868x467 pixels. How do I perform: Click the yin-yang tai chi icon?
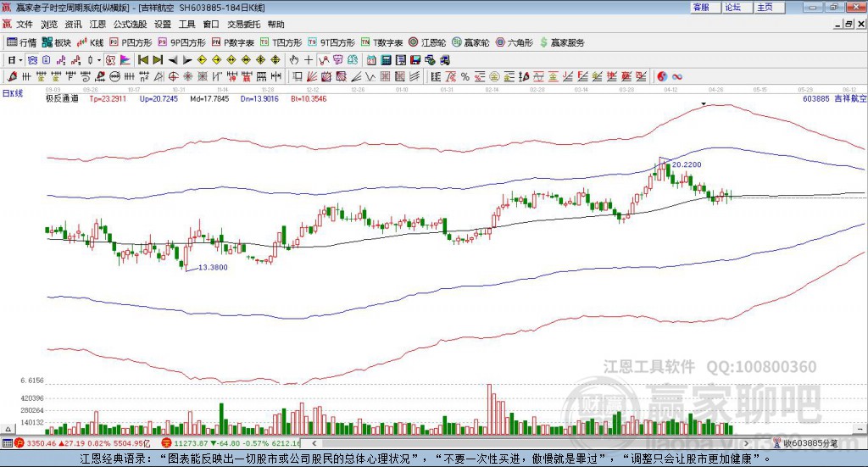click(662, 76)
